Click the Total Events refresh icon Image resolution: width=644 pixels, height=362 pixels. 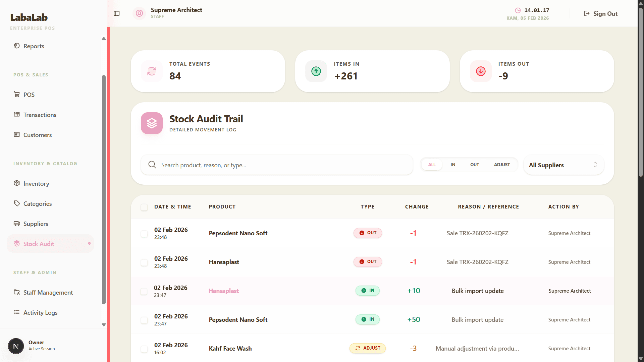[152, 71]
